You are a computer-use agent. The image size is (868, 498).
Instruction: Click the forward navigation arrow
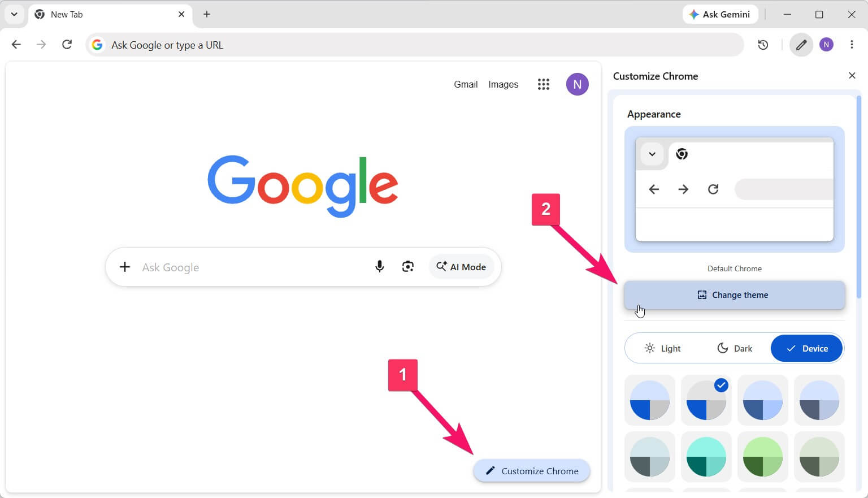[41, 45]
